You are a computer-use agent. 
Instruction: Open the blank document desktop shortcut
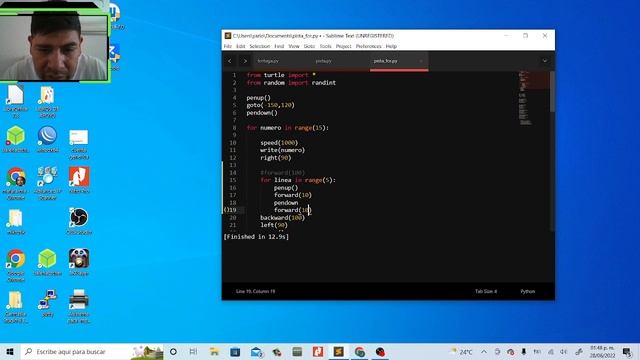click(16, 102)
